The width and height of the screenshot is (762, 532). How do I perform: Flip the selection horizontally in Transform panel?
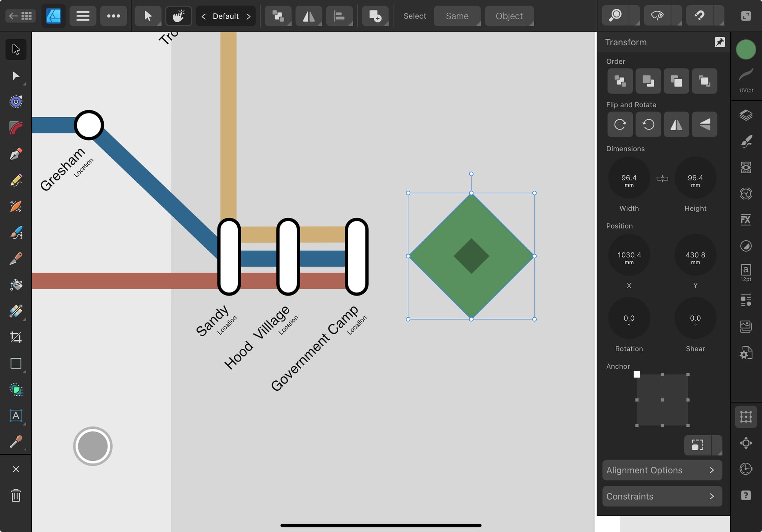[x=676, y=124]
